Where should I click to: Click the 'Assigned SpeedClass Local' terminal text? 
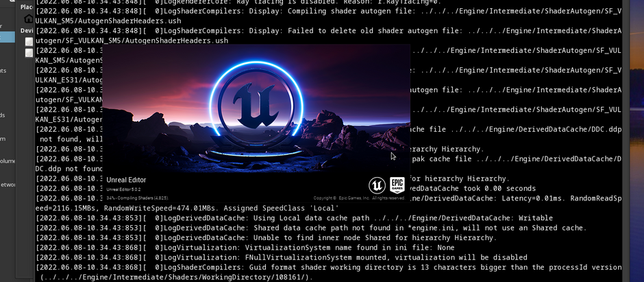pos(282,208)
